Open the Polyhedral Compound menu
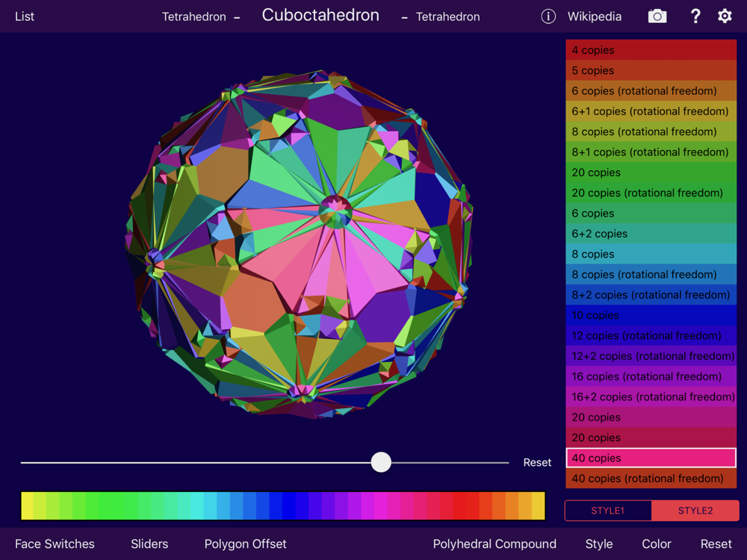Screen dimensions: 747x560 495,544
